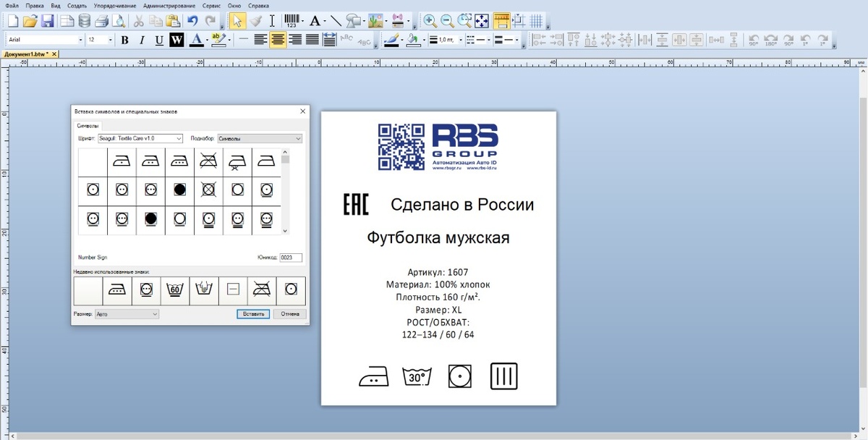Create a new document with toolbar icon
The height and width of the screenshot is (440, 868).
(x=12, y=21)
